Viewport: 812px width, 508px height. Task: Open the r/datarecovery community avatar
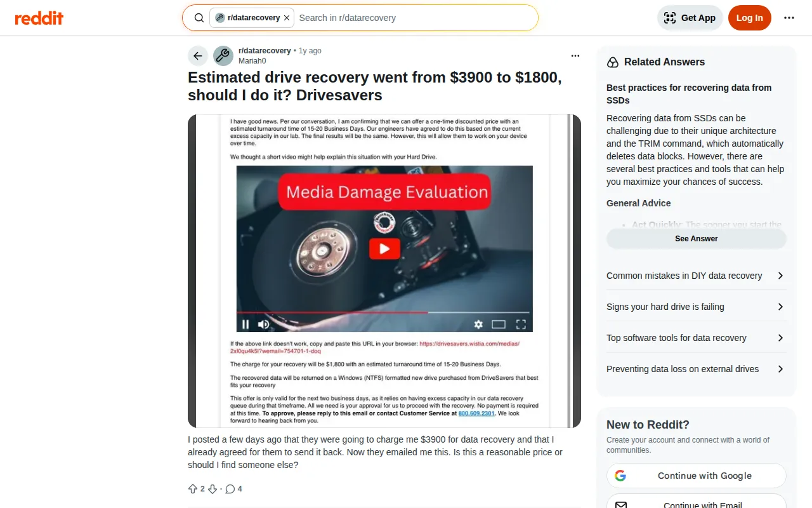[x=223, y=56]
